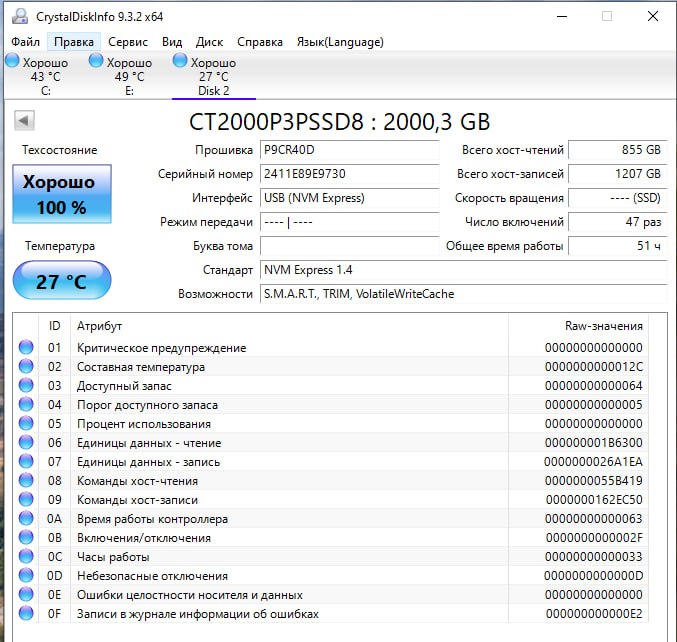Click raw value 000000026A1EA

click(x=593, y=462)
